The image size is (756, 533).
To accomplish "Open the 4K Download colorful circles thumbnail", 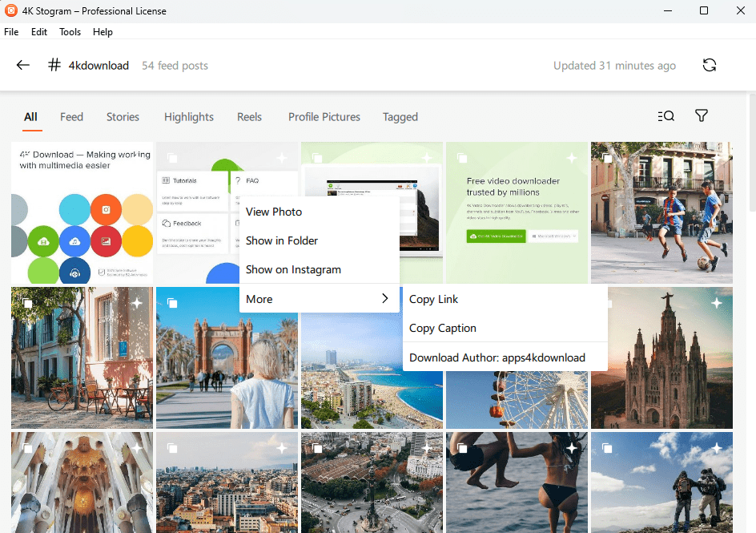I will pos(82,212).
